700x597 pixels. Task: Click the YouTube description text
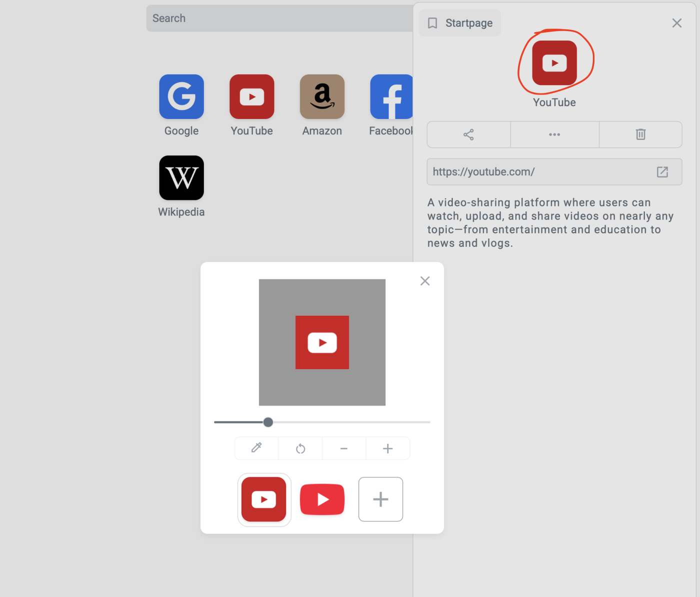pyautogui.click(x=550, y=222)
